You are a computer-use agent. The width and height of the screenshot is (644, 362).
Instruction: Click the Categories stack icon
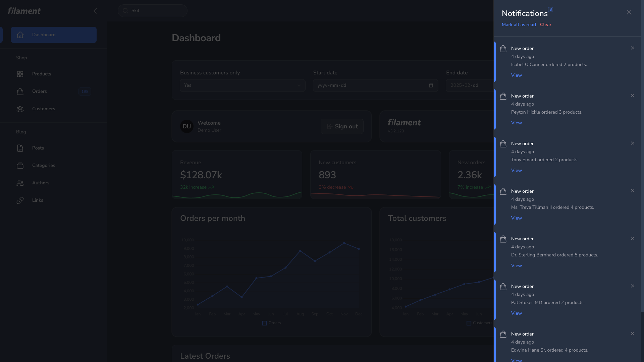(20, 166)
